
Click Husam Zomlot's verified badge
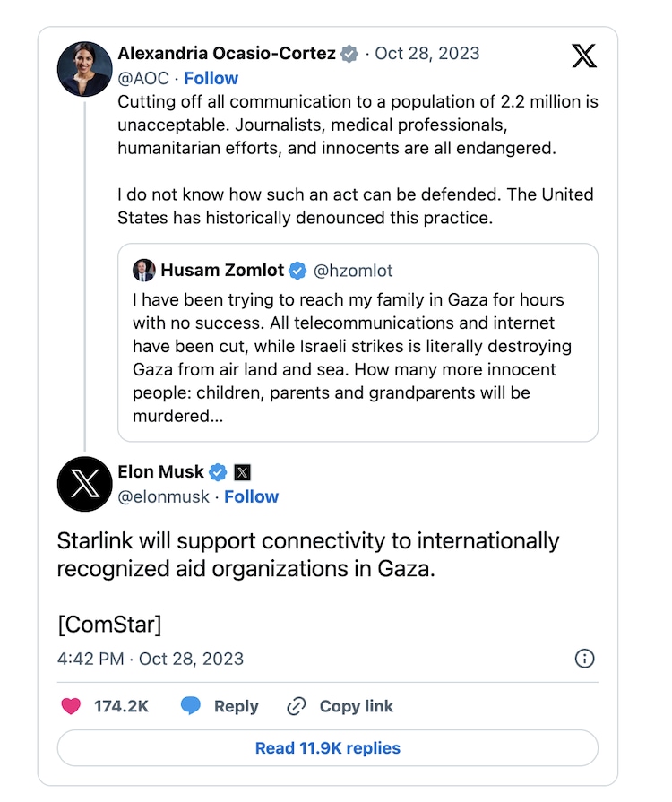point(298,271)
